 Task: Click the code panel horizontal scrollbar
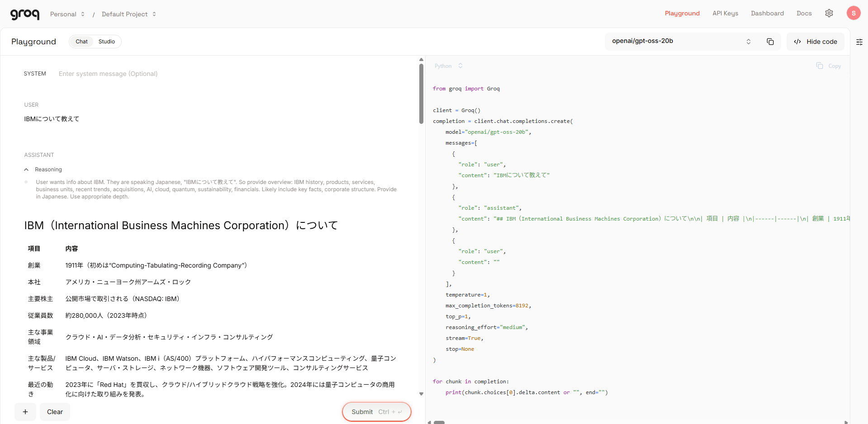pyautogui.click(x=439, y=422)
